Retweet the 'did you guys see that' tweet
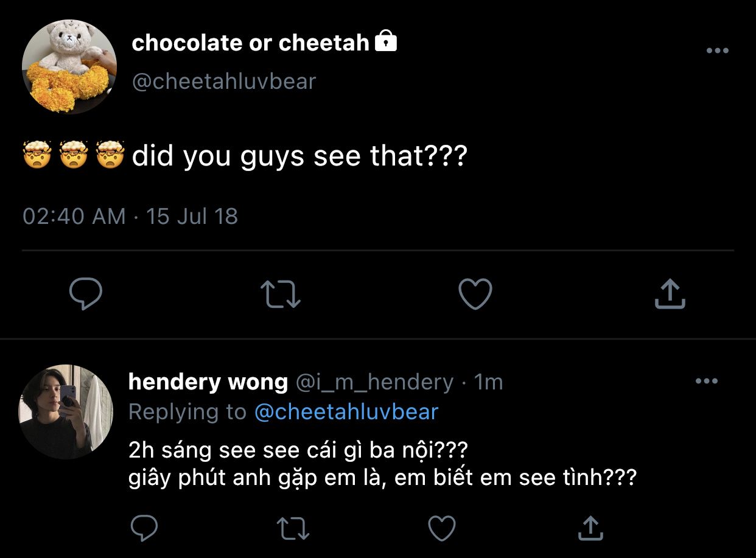 (280, 295)
